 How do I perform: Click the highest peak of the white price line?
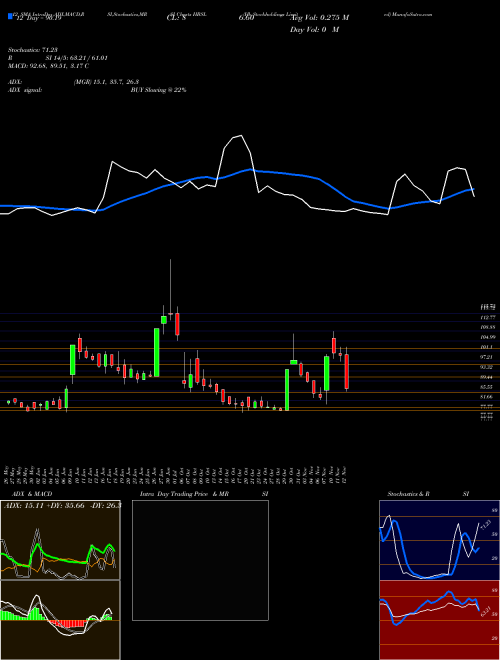click(x=241, y=136)
